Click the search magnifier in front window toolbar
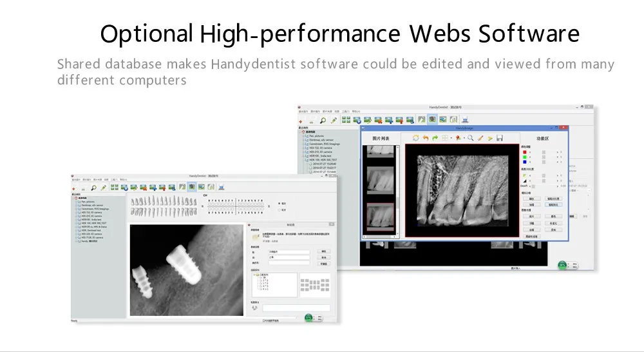This screenshot has height=352, width=644. 93,188
